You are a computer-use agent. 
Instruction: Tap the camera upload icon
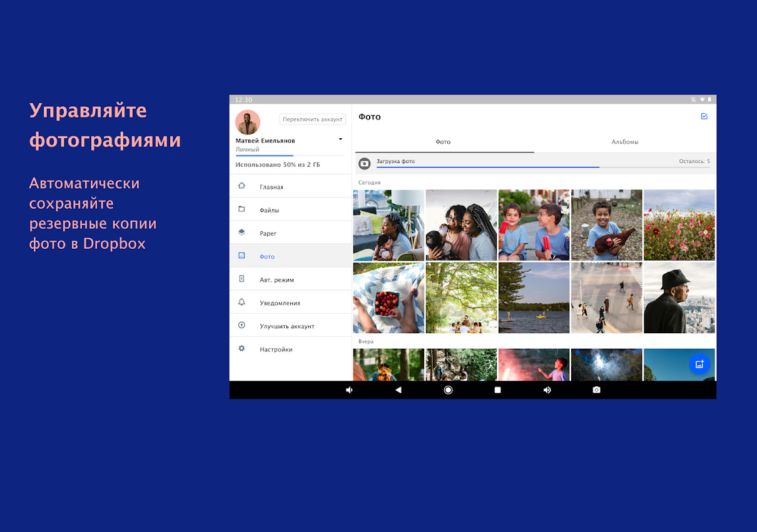coord(365,164)
